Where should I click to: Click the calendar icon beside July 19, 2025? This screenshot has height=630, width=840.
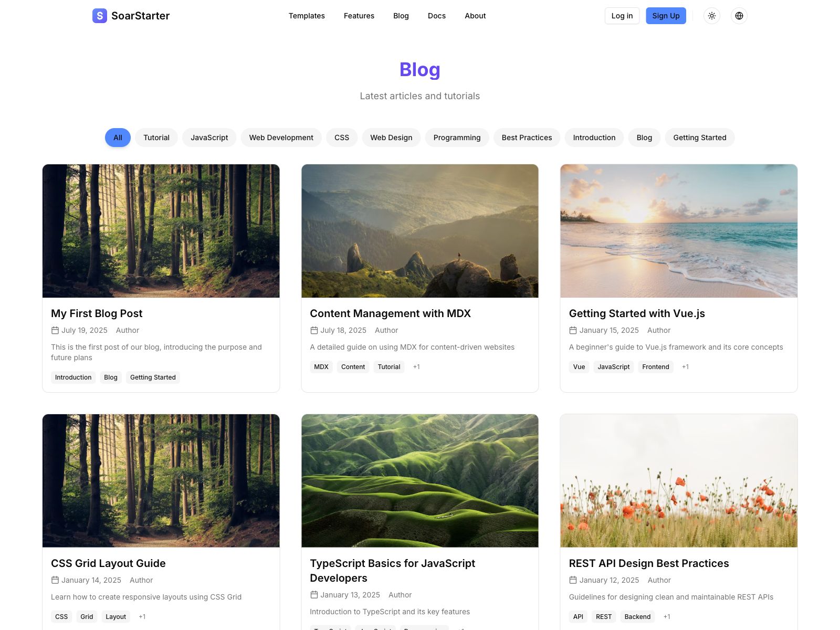55,330
